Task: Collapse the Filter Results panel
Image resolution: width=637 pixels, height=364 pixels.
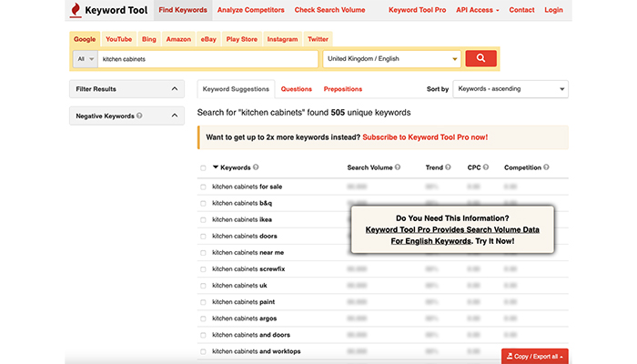Action: pyautogui.click(x=126, y=89)
